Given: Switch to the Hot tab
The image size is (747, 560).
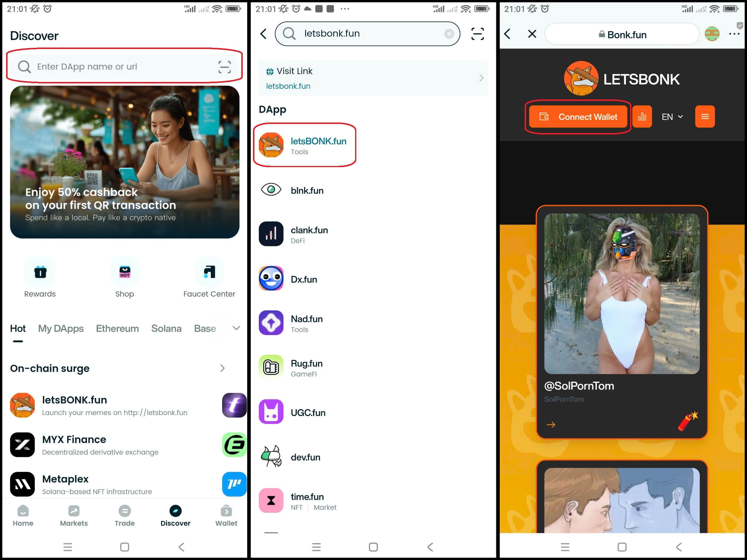Looking at the screenshot, I should point(18,328).
